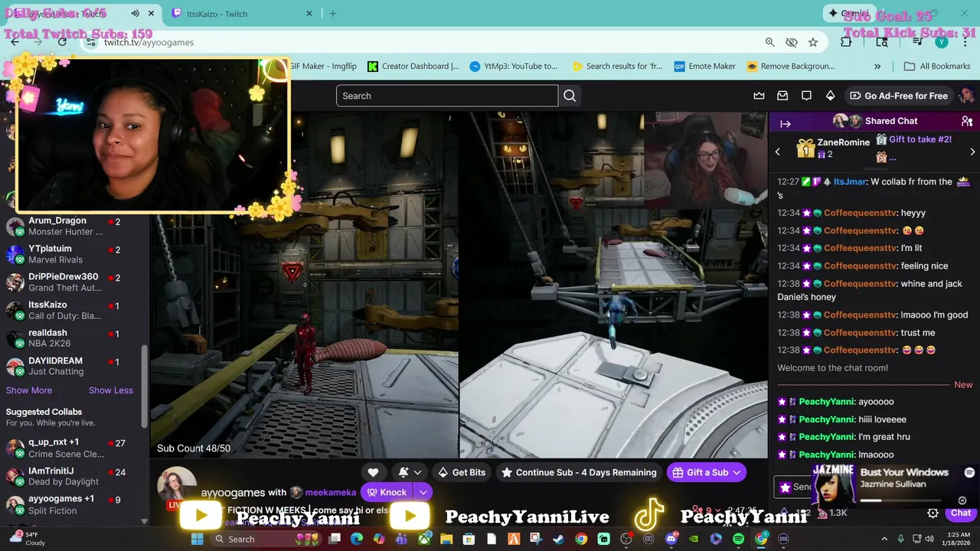The image size is (980, 551).
Task: Expand the Knock button dropdown arrow
Action: (x=423, y=492)
